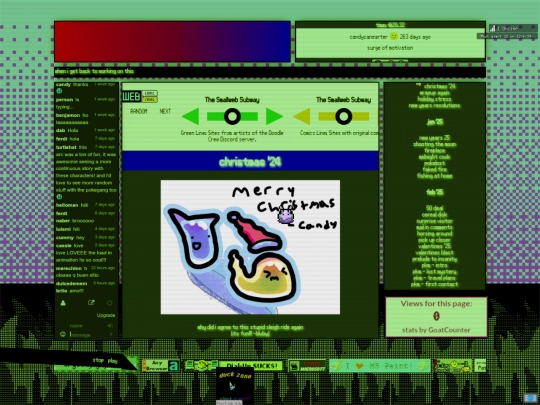The width and height of the screenshot is (540, 405).
Task: Open the chatbox profile person icon
Action: pyautogui.click(x=63, y=303)
